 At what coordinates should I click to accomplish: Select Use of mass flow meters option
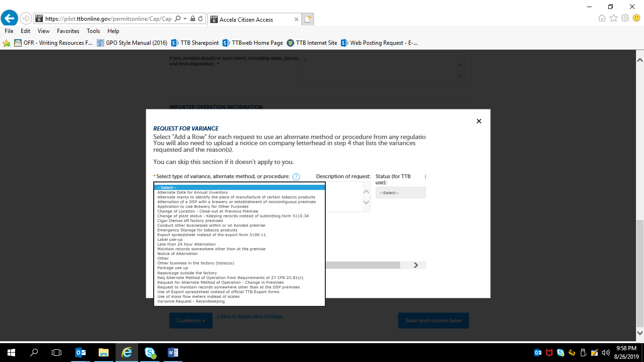pos(239,296)
